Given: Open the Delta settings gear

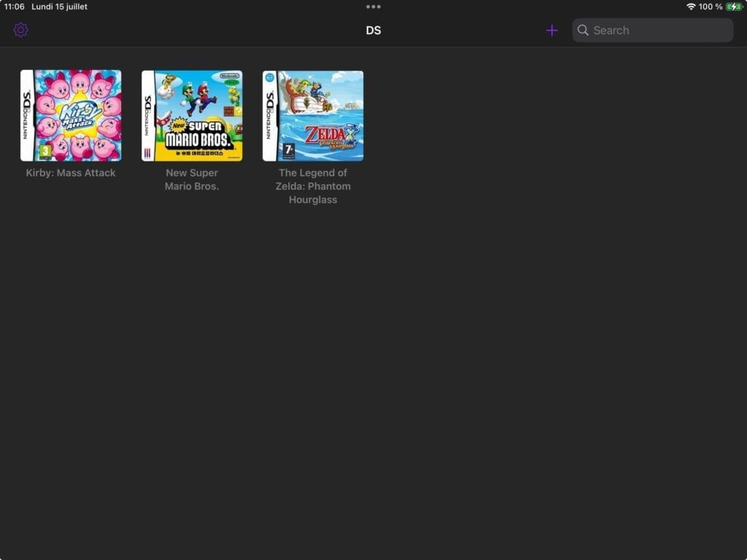Looking at the screenshot, I should pos(20,30).
